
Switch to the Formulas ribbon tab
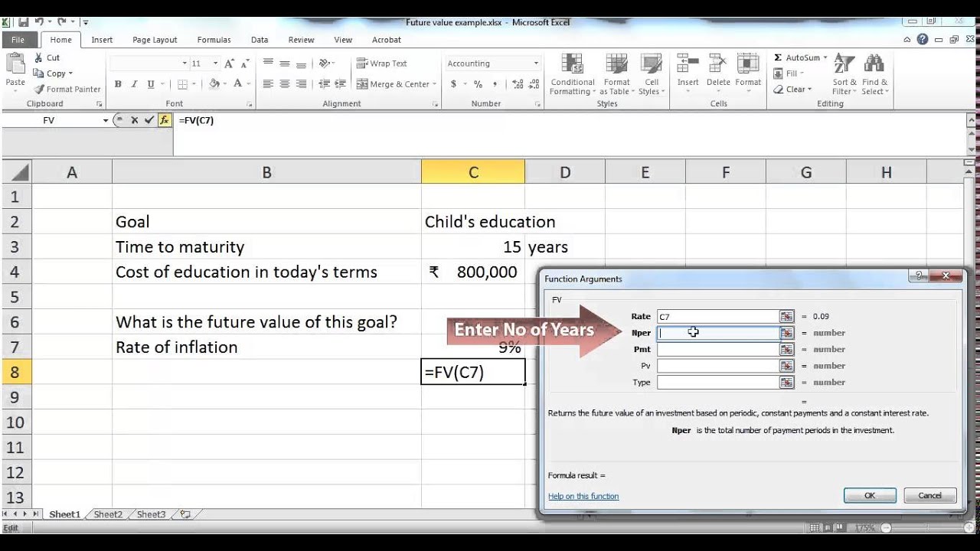click(214, 40)
